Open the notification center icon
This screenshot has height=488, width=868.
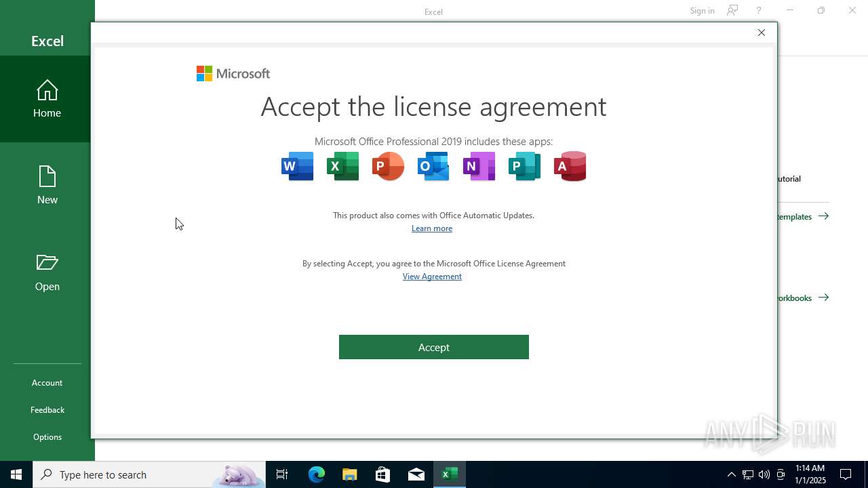coord(846,474)
